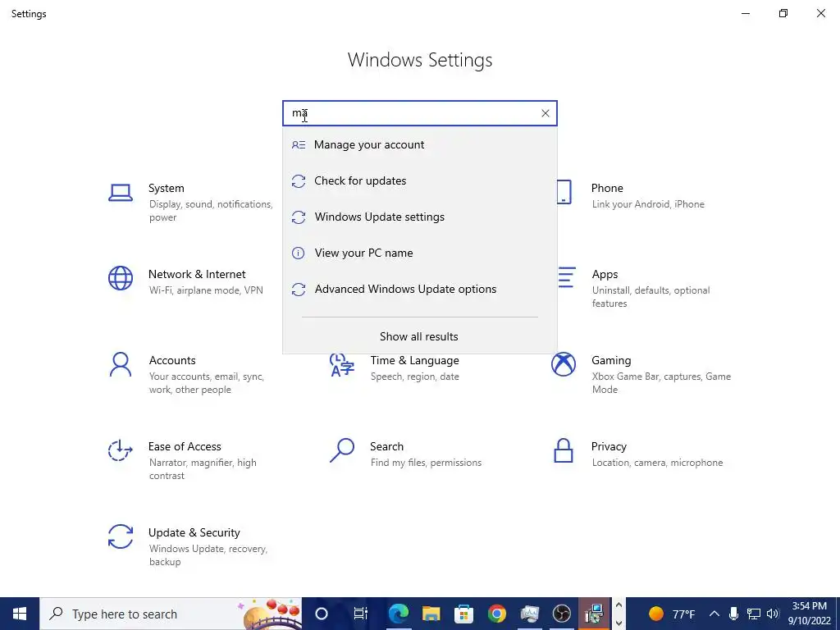Open Network & Internet settings title
This screenshot has height=630, width=840.
point(197,274)
